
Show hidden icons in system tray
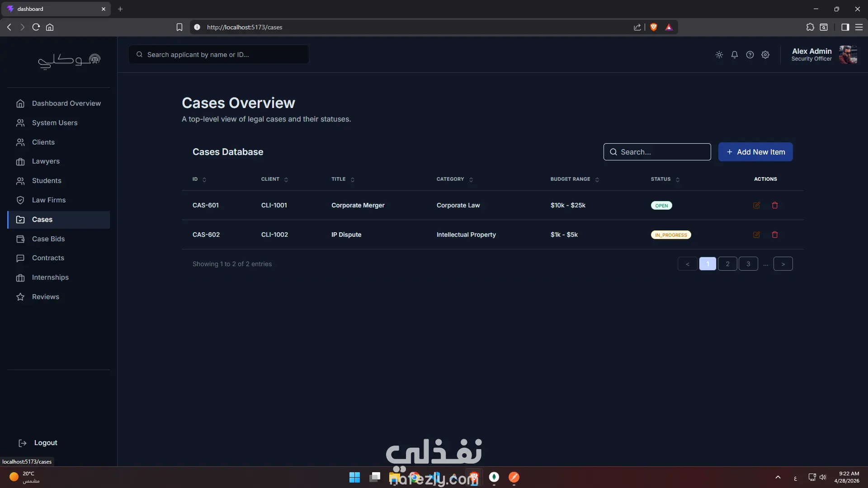pyautogui.click(x=778, y=477)
